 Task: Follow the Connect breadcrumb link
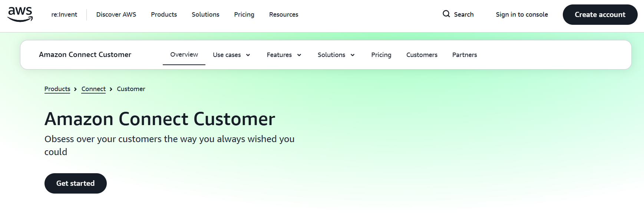point(93,89)
